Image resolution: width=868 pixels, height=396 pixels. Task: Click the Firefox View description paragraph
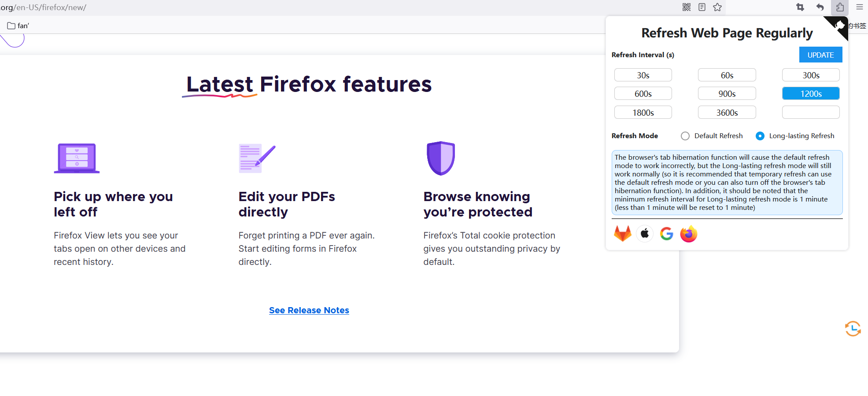(x=119, y=249)
